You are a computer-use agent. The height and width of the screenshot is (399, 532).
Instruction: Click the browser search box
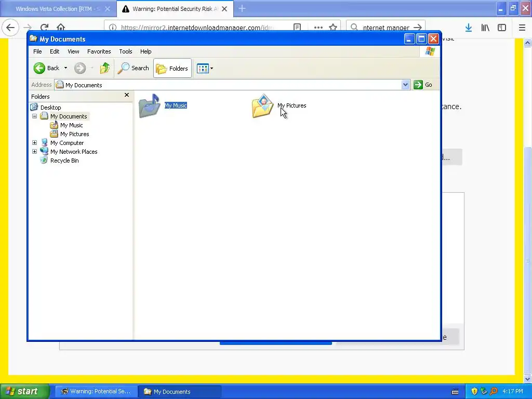point(385,27)
